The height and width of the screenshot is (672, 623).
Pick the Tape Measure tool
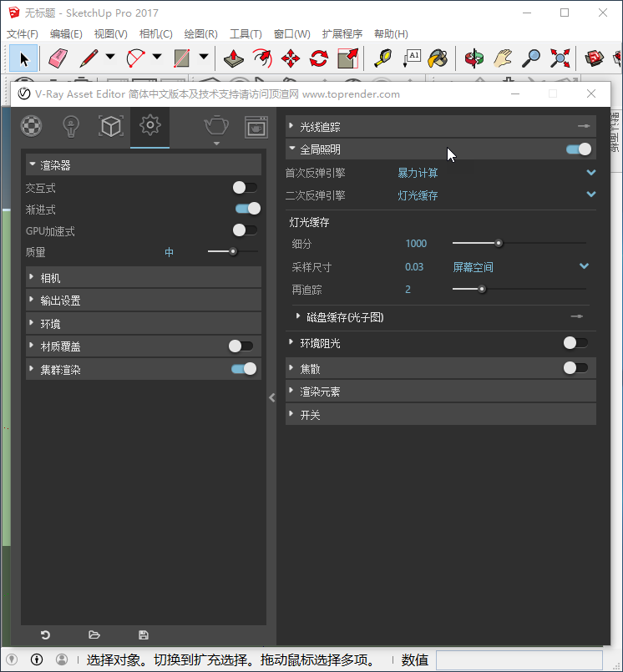(x=382, y=58)
